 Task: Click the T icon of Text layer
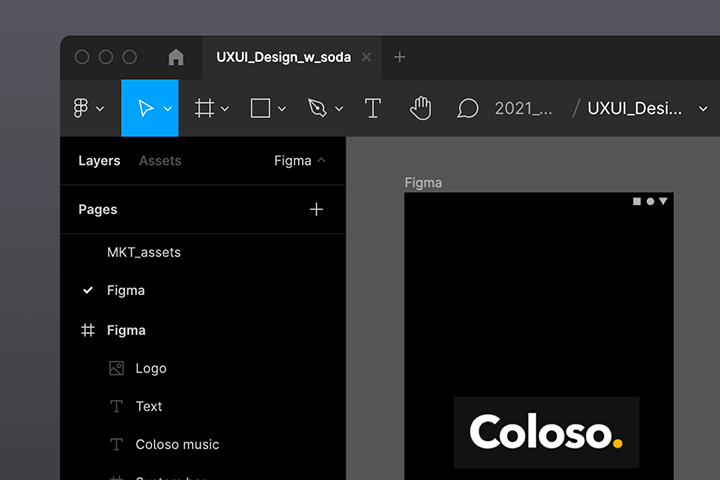(x=116, y=407)
